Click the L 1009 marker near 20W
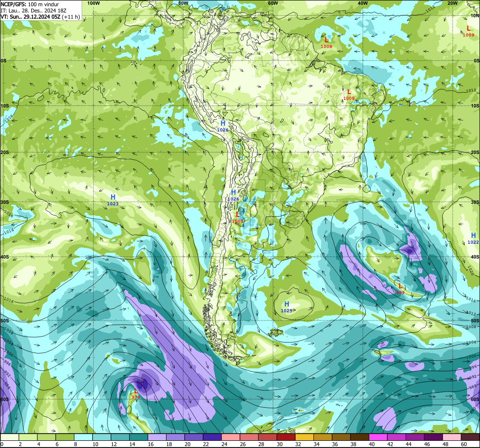 tap(468, 31)
